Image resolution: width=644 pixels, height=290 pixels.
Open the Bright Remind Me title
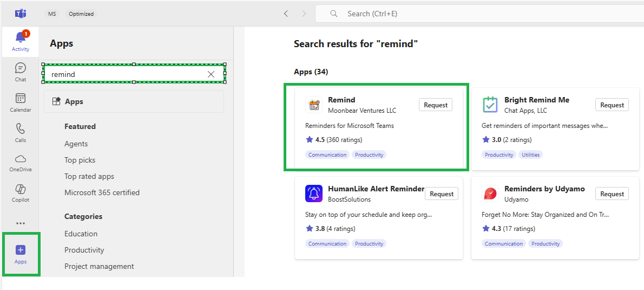(537, 100)
